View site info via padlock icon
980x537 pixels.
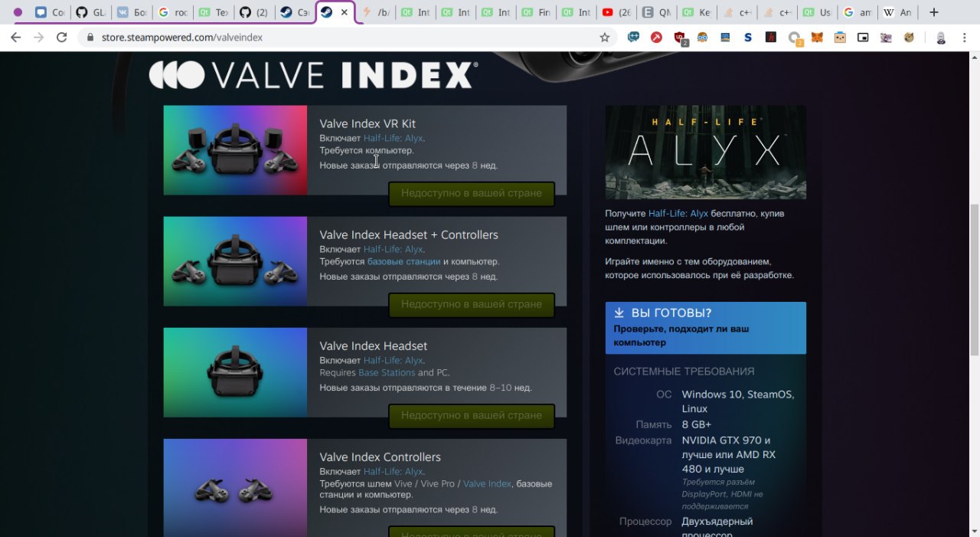click(x=90, y=37)
